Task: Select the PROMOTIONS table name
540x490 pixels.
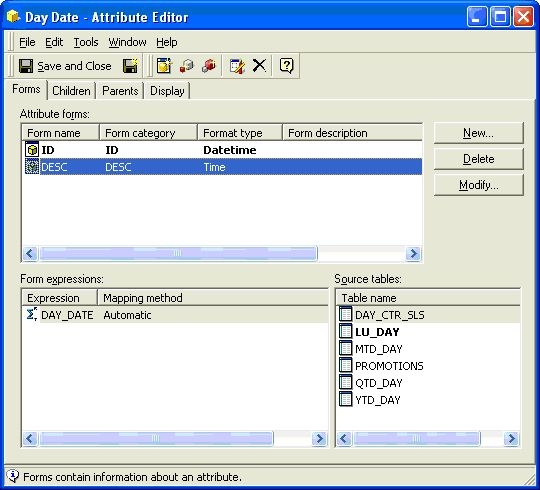Action: (389, 366)
